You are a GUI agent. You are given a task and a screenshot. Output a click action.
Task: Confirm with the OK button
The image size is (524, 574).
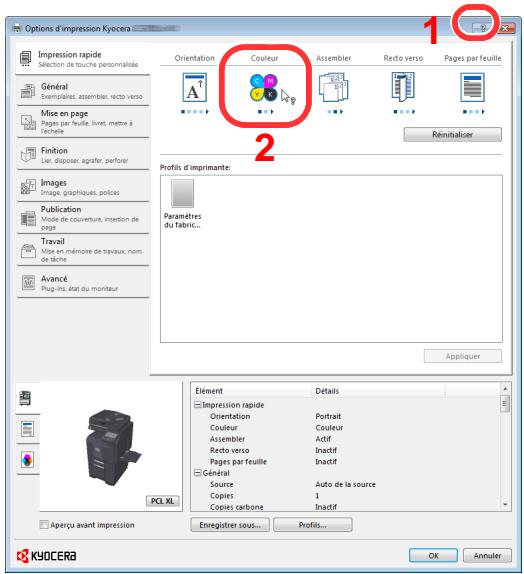433,555
